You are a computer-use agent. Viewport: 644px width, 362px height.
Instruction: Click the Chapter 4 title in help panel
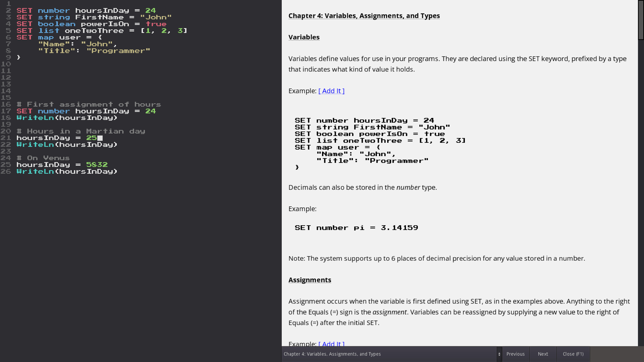point(364,16)
